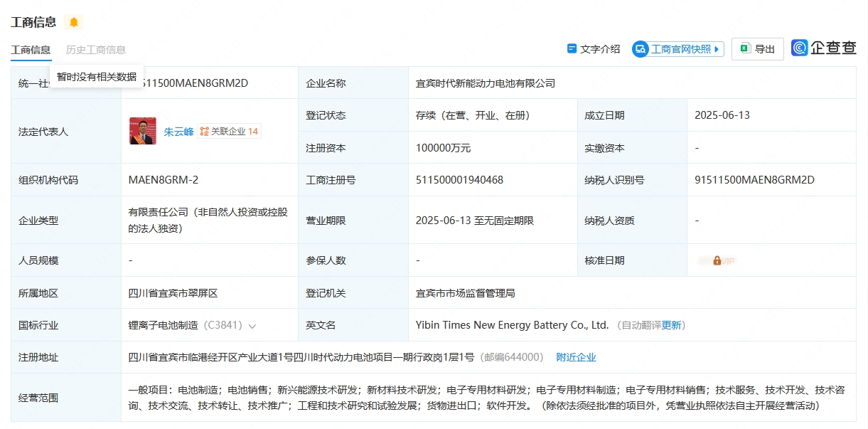Select the registered capital 100000万元
This screenshot has width=868, height=429.
[444, 148]
